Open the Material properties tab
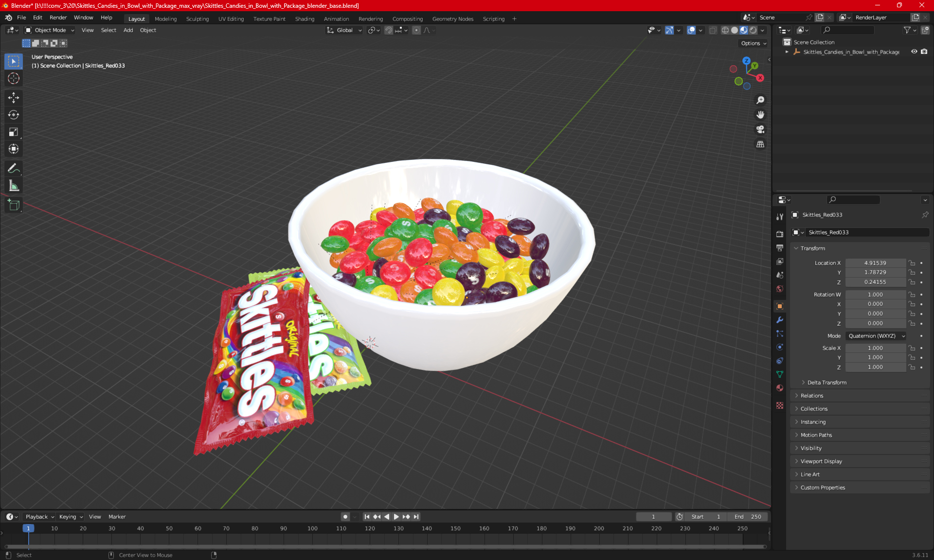The height and width of the screenshot is (560, 934). 780,388
